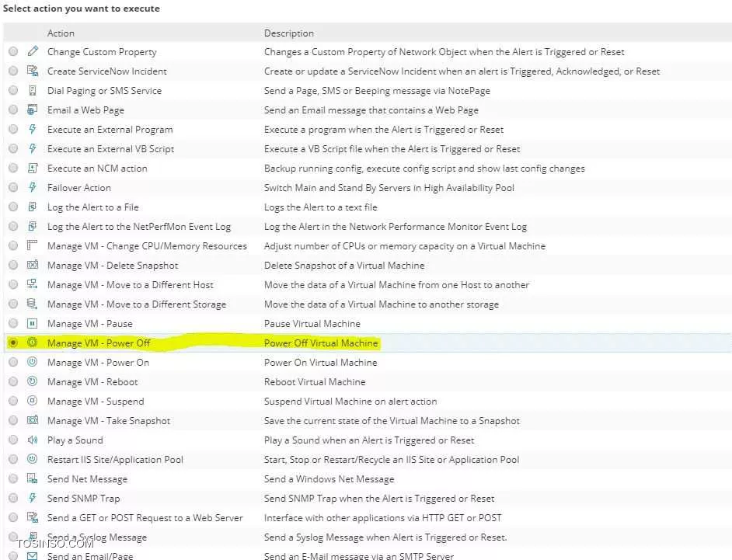Viewport: 732px width, 560px height.
Task: Select the Send SNMP Trap radio button
Action: point(13,498)
